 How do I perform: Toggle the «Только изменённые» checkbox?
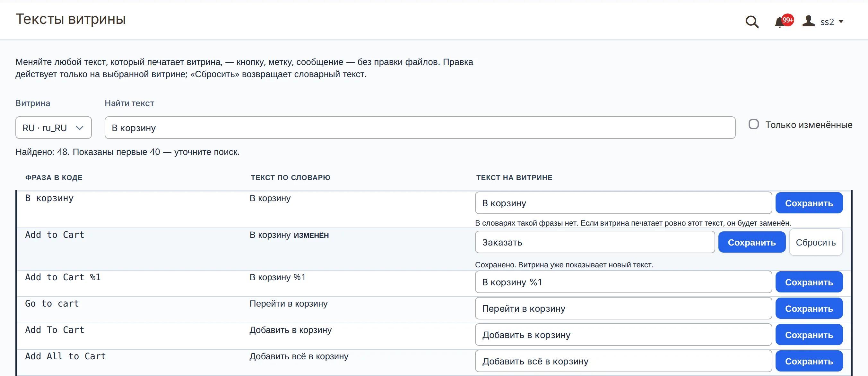click(753, 124)
